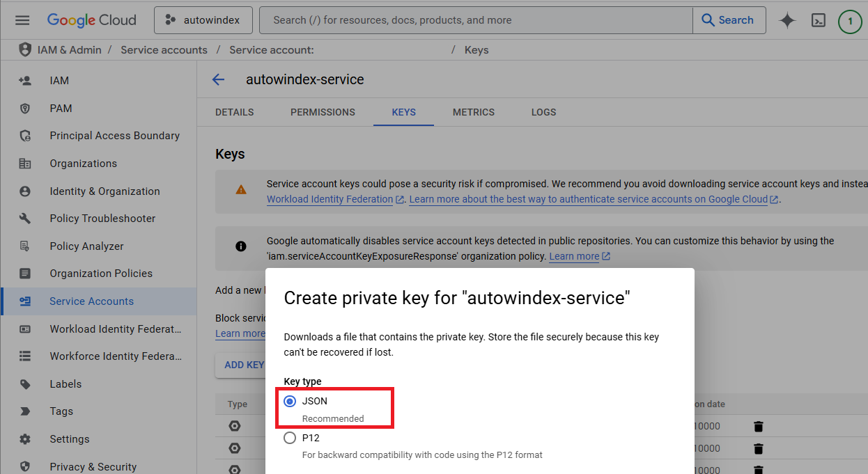This screenshot has height=474, width=868.
Task: Click the Labels tag icon
Action: 25,384
